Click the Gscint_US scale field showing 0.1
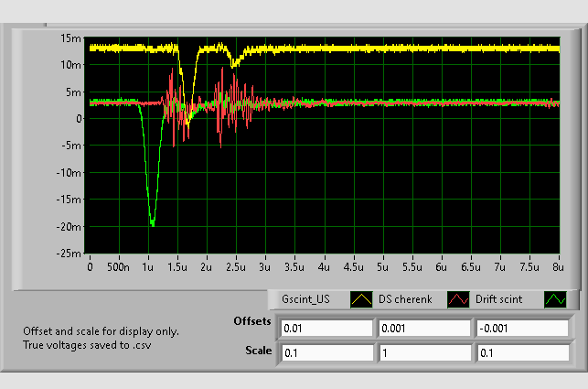This screenshot has width=588, height=389. point(326,352)
